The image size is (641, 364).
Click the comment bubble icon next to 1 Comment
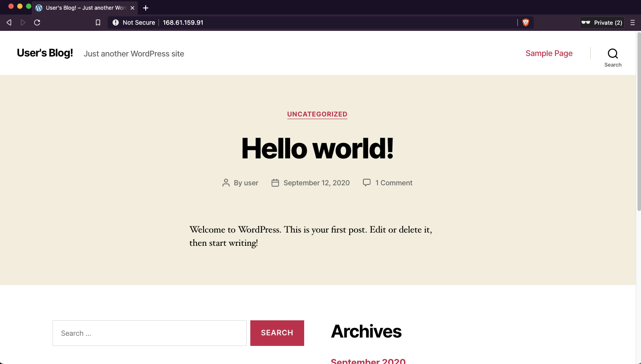(367, 182)
